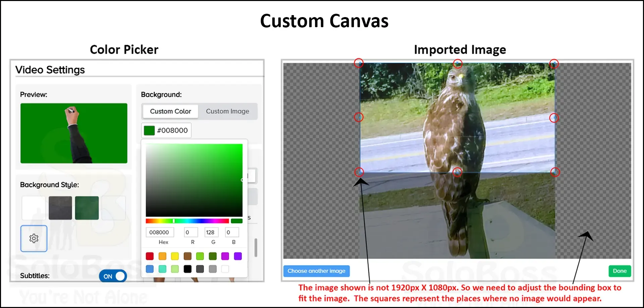Click the rainbow hue slider bar
The image size is (644, 308).
click(187, 221)
